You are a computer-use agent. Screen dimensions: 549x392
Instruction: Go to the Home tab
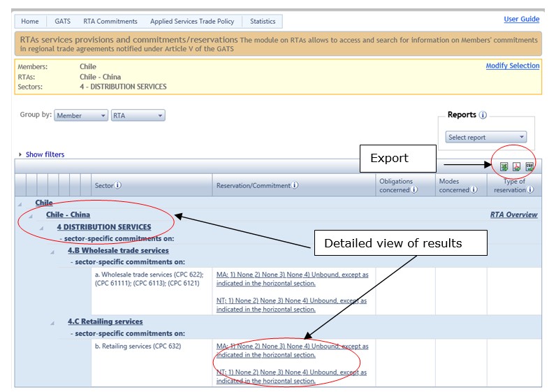pyautogui.click(x=30, y=22)
